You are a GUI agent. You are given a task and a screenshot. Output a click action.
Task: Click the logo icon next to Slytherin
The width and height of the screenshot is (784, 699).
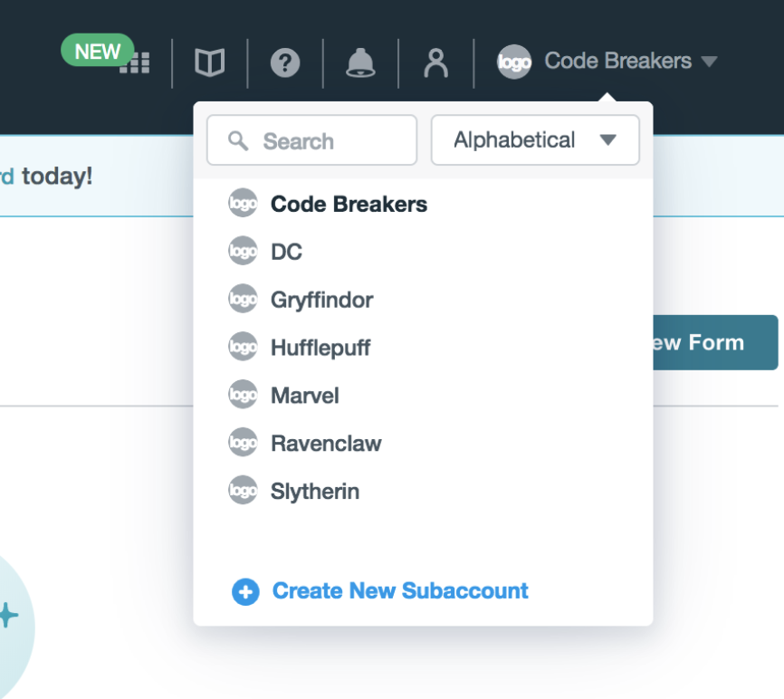tap(243, 491)
